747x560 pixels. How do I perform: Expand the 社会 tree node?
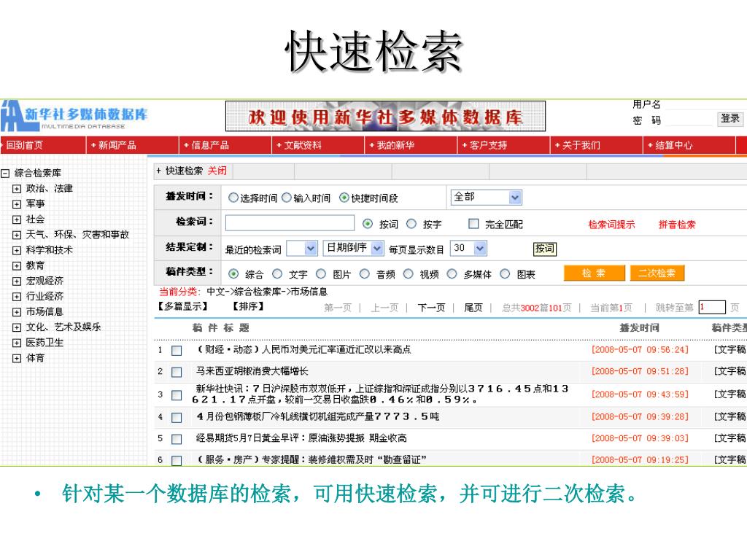17,219
